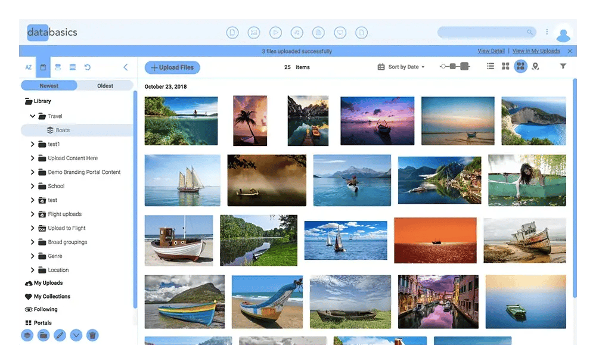Viewport: 596px width, 364px height.
Task: Click the filter funnel icon
Action: (x=563, y=67)
